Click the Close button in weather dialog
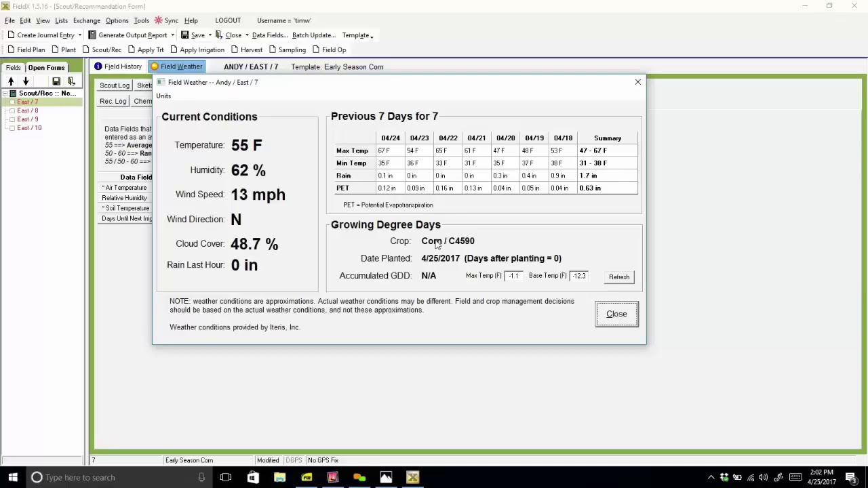This screenshot has width=868, height=488. click(x=616, y=314)
